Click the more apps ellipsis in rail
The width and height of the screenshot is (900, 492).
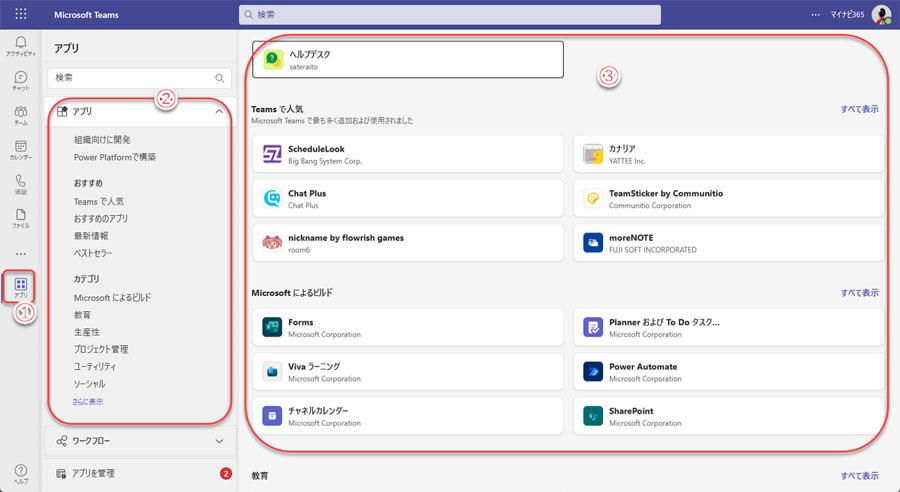21,254
